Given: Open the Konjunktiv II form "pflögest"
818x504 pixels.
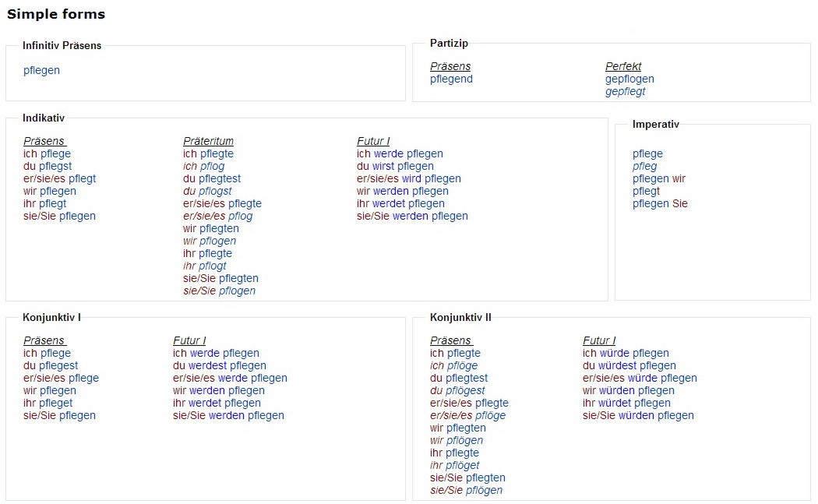Looking at the screenshot, I should pos(466,390).
